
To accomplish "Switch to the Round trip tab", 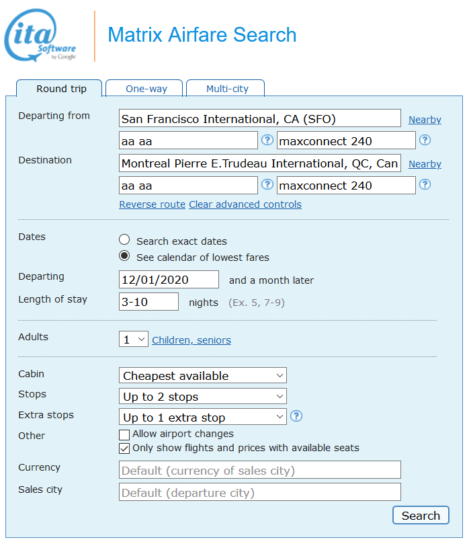I will 60,88.
